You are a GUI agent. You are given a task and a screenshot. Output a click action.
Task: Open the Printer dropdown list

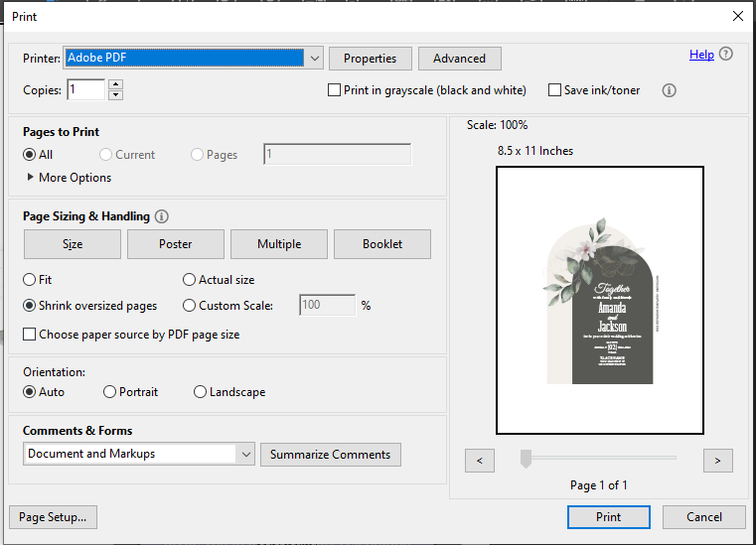tap(314, 59)
